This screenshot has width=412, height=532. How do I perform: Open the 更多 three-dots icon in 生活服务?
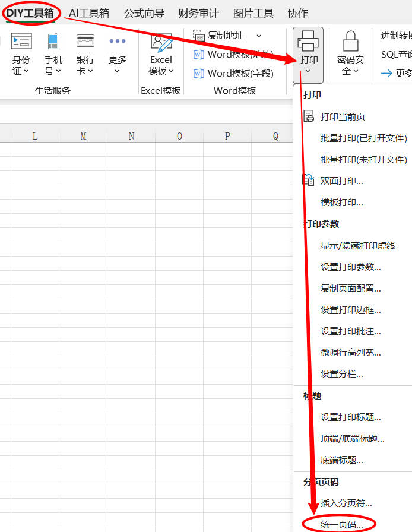(118, 42)
